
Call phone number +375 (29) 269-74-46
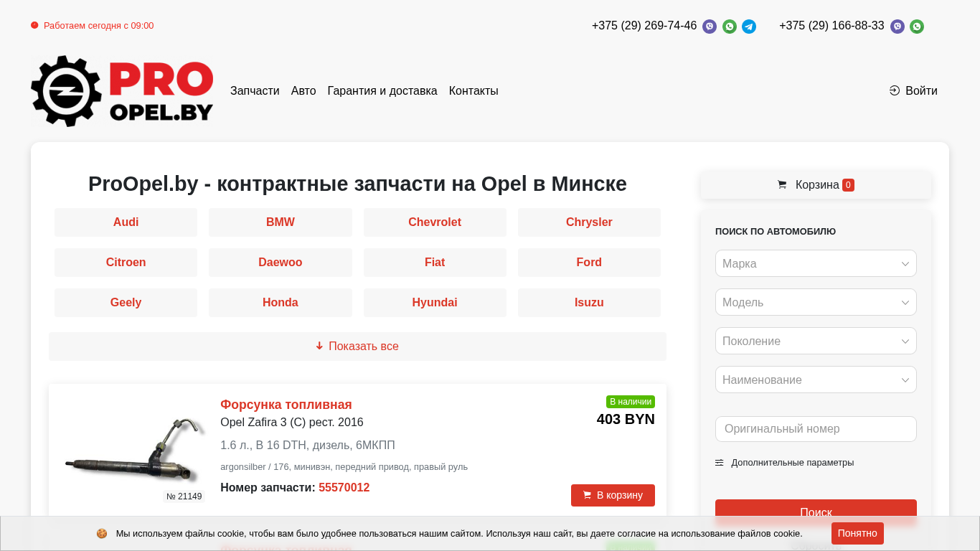pyautogui.click(x=644, y=26)
